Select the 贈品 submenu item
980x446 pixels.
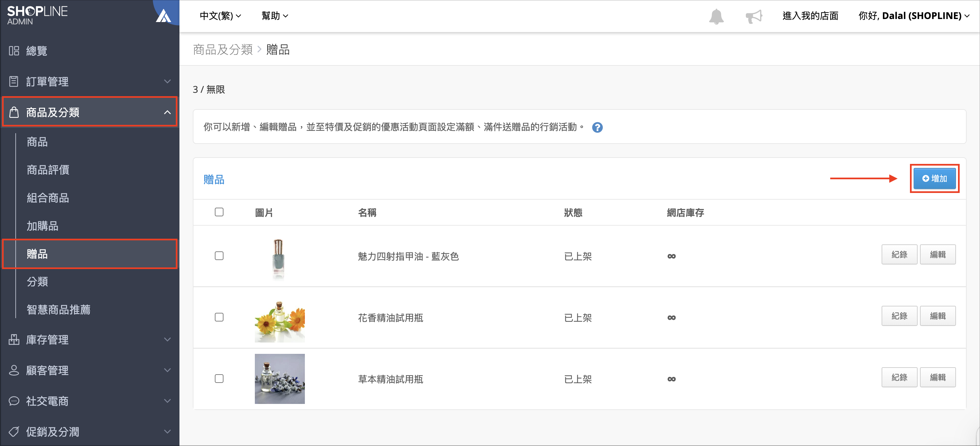click(x=90, y=254)
